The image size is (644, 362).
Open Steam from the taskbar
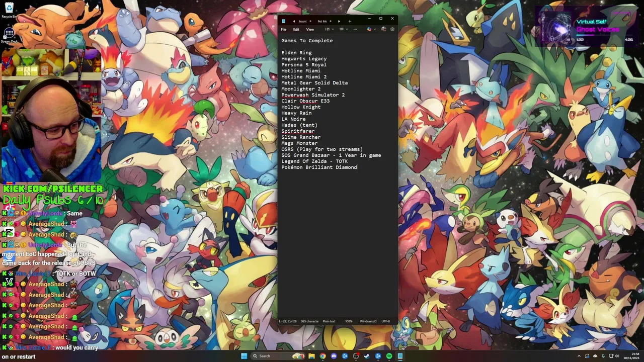(367, 356)
